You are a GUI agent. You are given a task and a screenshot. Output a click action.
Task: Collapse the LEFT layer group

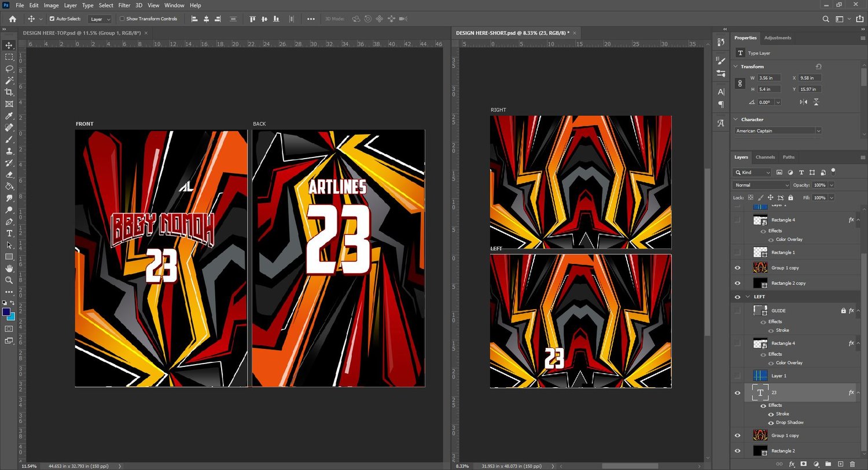point(748,297)
